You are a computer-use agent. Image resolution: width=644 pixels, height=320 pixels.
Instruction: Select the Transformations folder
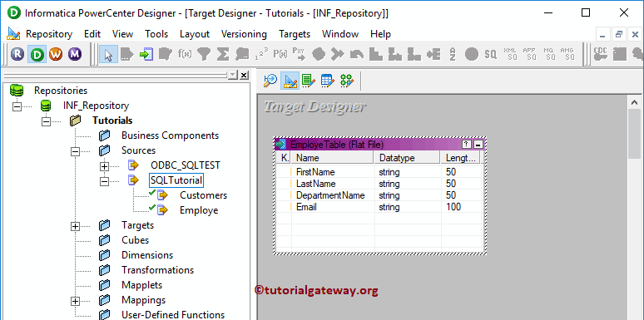click(x=158, y=270)
